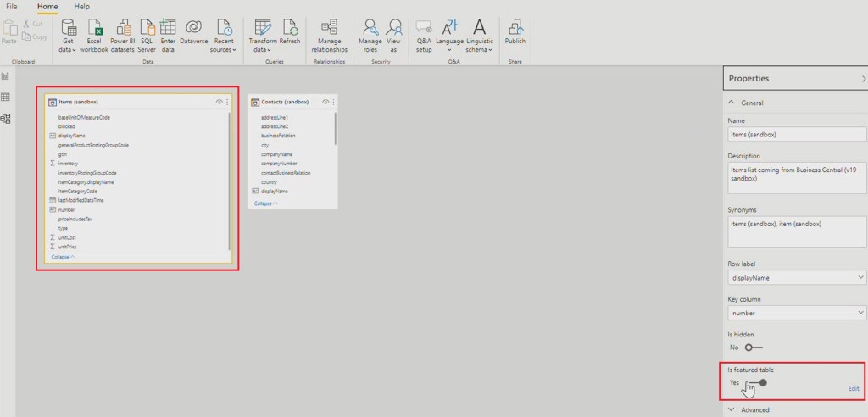Open the File menu
Image resolution: width=868 pixels, height=417 pixels.
(12, 6)
